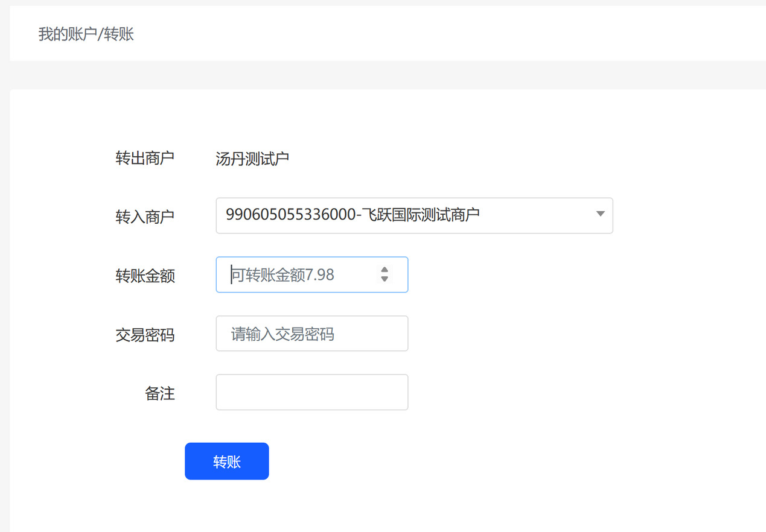The width and height of the screenshot is (766, 532).
Task: Click the 备注 label
Action: click(x=160, y=393)
